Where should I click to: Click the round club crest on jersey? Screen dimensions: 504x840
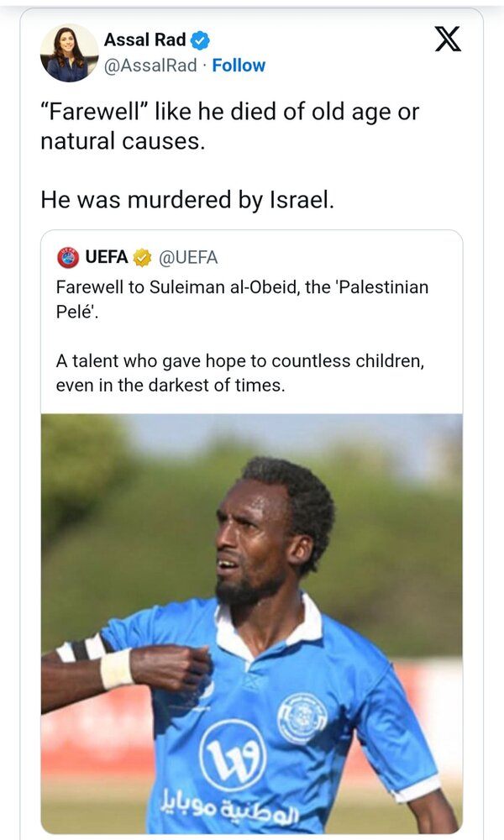click(x=302, y=717)
